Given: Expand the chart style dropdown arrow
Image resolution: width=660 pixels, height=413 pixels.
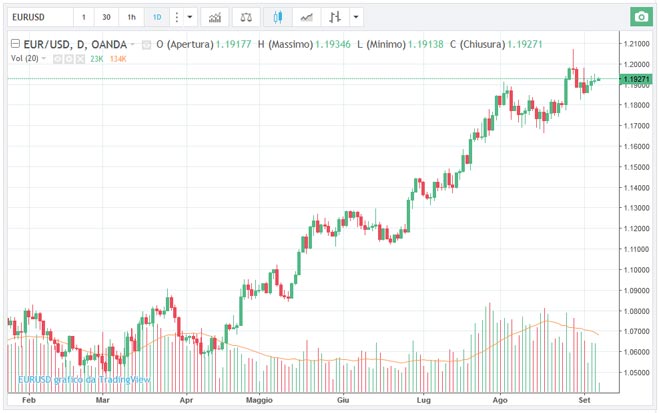Looking at the screenshot, I should tap(357, 18).
